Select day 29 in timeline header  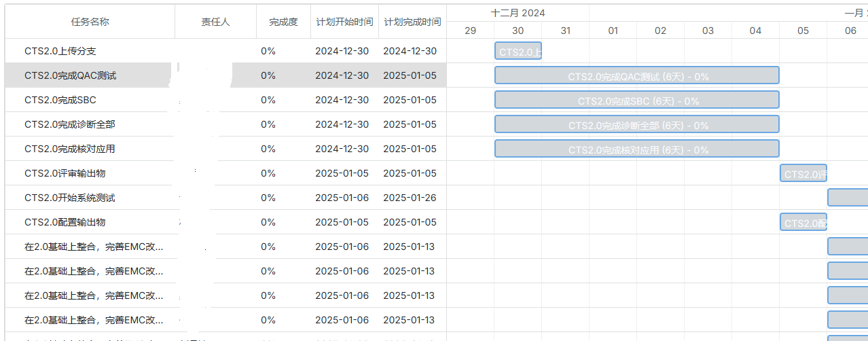[x=470, y=31]
